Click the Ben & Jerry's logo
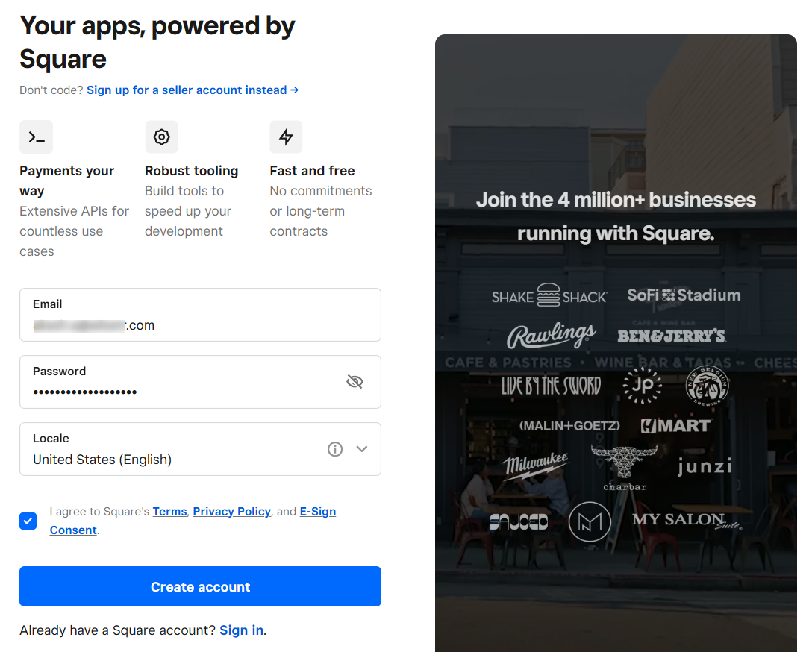 672,336
